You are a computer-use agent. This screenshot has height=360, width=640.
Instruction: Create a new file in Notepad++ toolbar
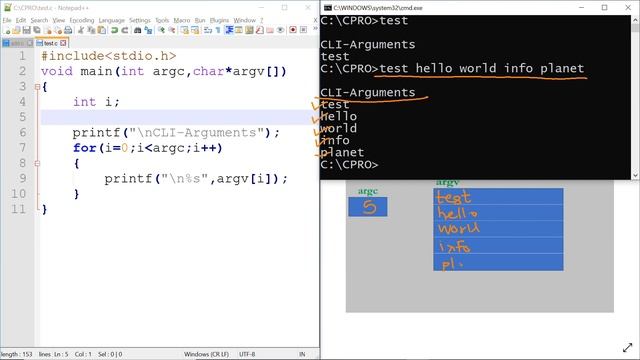click(6, 30)
